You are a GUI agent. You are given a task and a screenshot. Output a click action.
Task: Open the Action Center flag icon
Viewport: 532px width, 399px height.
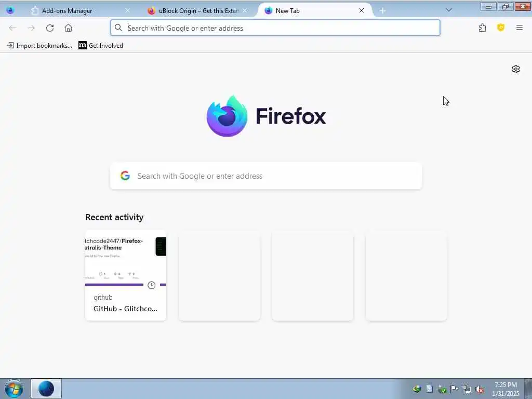(454, 389)
